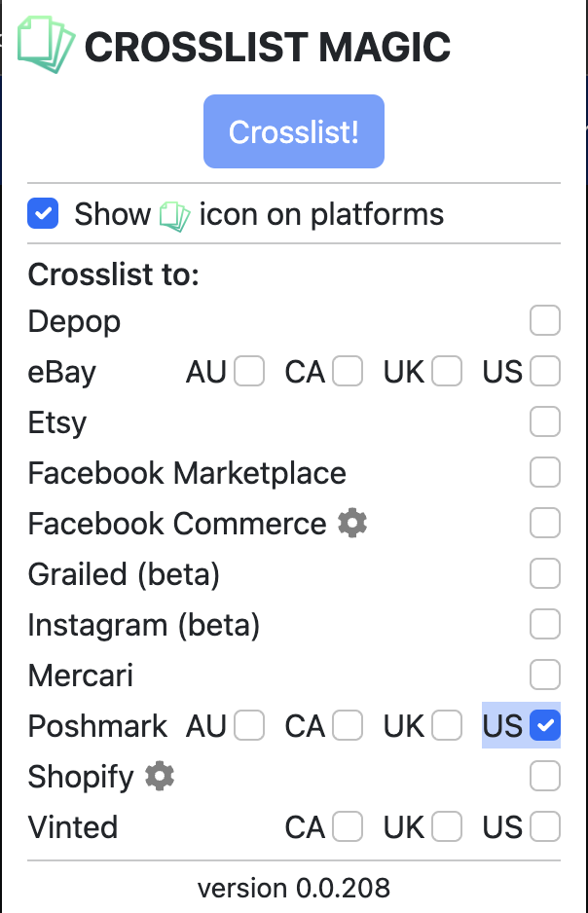
Task: Enable the Depop checkbox
Action: click(544, 321)
